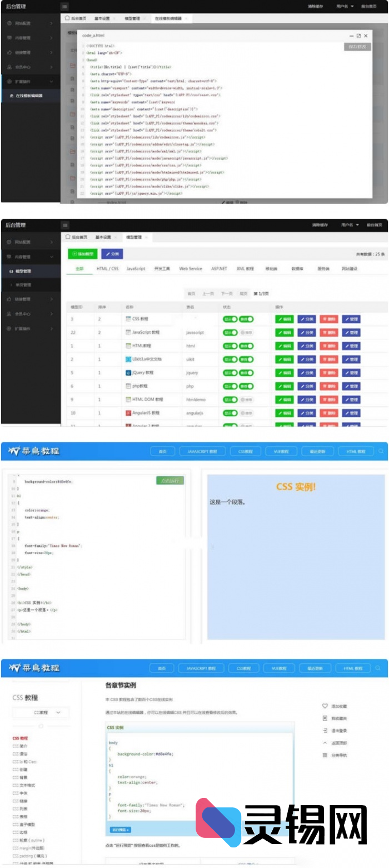This screenshot has height=868, width=389.
Task: Click the 运行预览 button under the CSS 实例 code
Action: click(x=120, y=830)
